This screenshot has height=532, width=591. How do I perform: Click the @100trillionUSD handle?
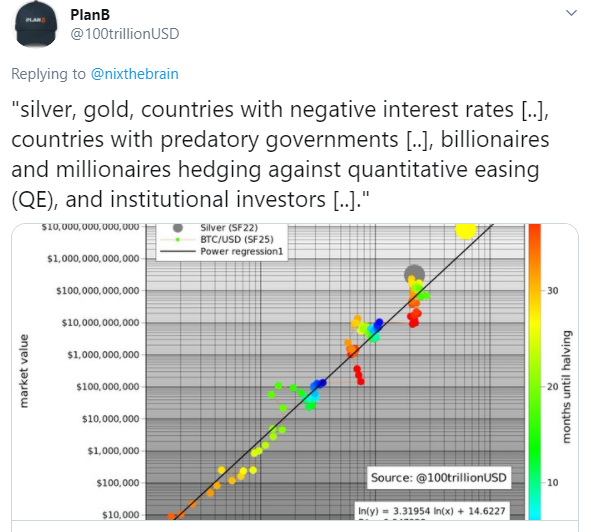[125, 34]
